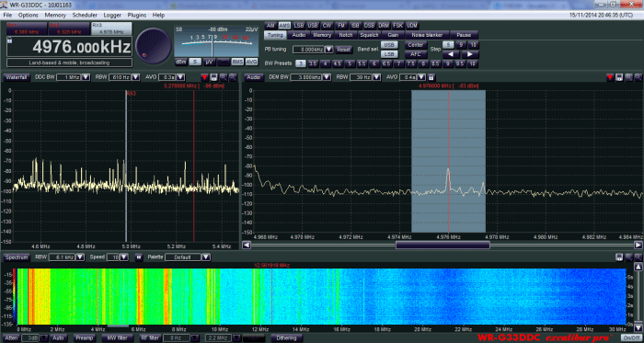Switch S-meter to µV units
Screen dimensions: 644x343
[x=209, y=62]
